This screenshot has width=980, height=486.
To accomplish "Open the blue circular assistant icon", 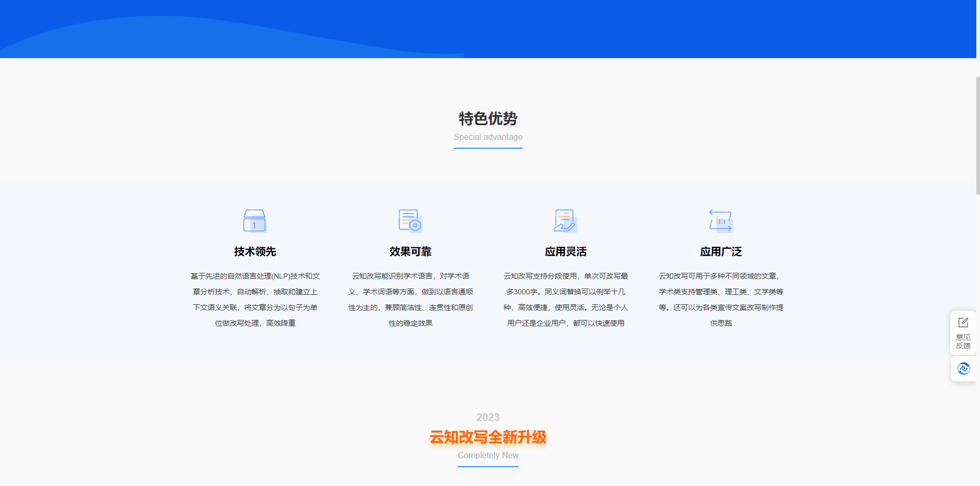I will 964,369.
